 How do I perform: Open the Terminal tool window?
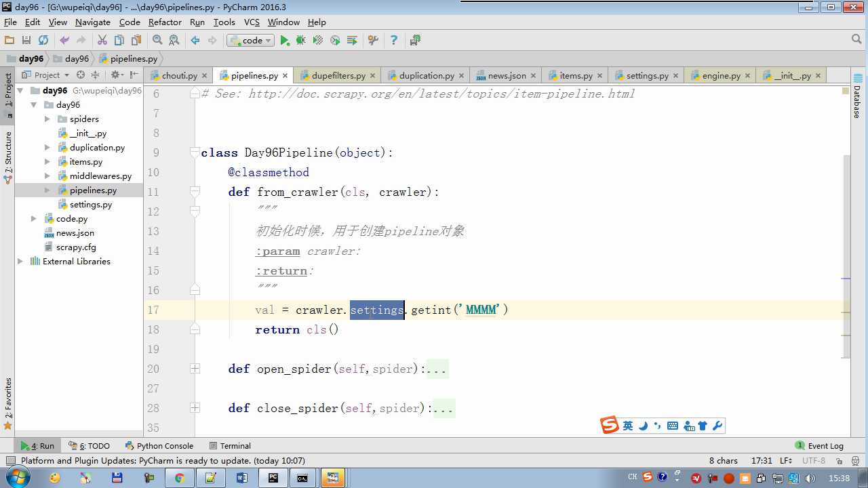pyautogui.click(x=230, y=446)
